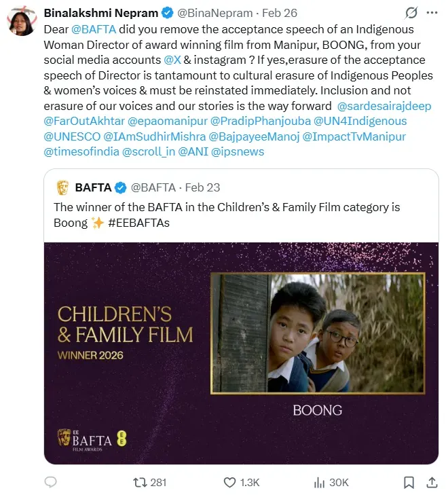
Task: Open the three-dot more options menu
Action: 432,13
